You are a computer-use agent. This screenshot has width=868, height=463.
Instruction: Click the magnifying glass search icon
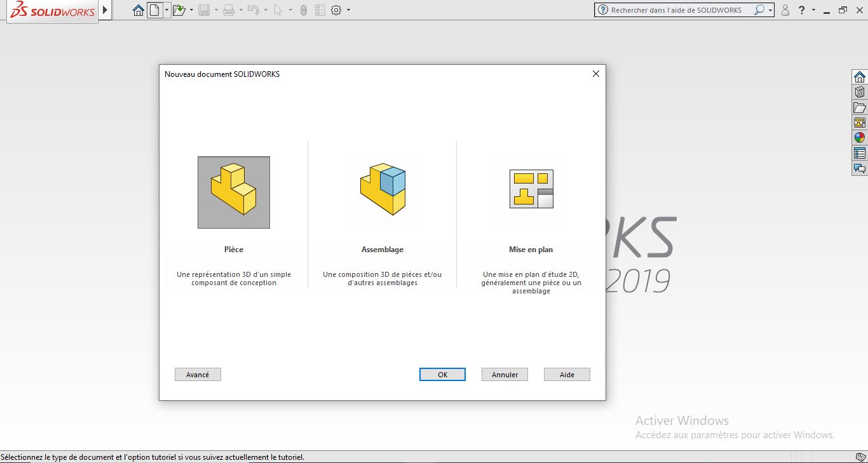coord(759,10)
